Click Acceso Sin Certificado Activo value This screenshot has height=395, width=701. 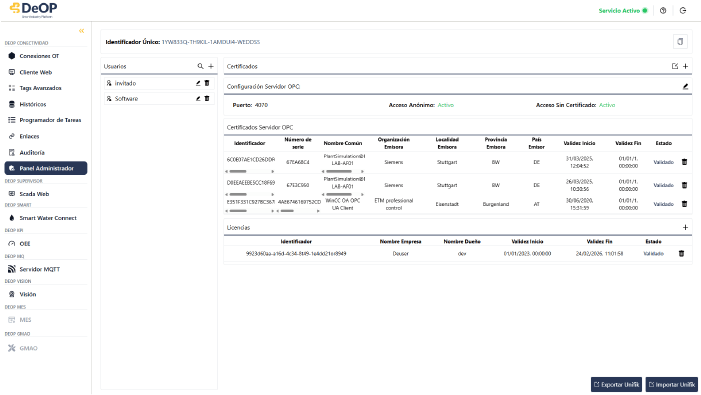click(607, 105)
